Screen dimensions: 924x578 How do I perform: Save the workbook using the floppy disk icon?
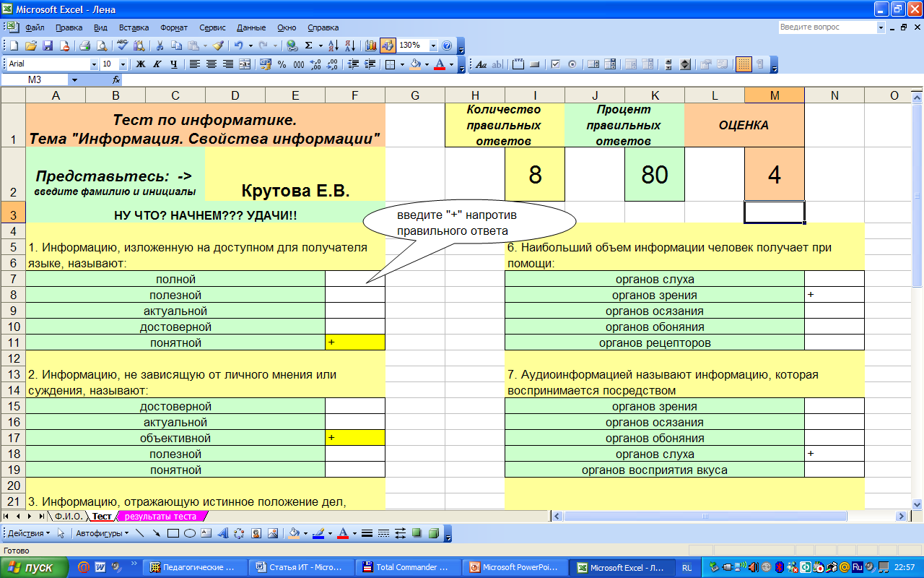pyautogui.click(x=48, y=46)
